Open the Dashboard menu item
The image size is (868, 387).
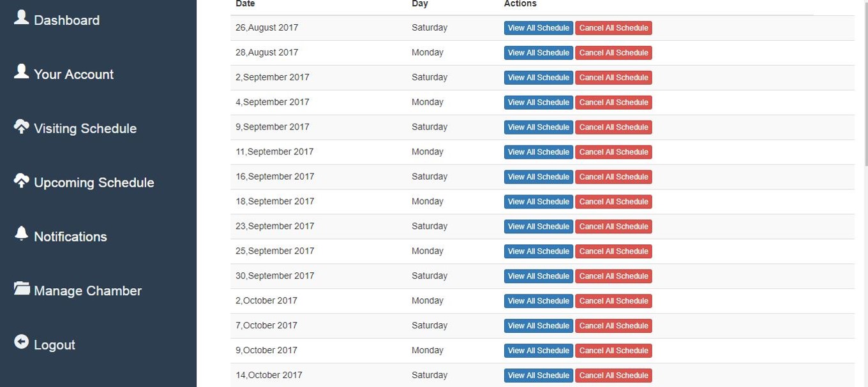[66, 20]
